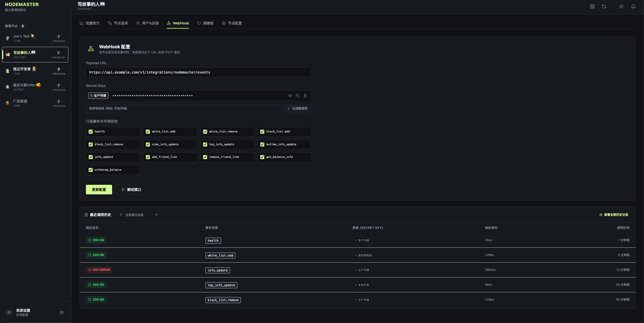Delete the production secret key
This screenshot has width=644, height=323.
305,96
